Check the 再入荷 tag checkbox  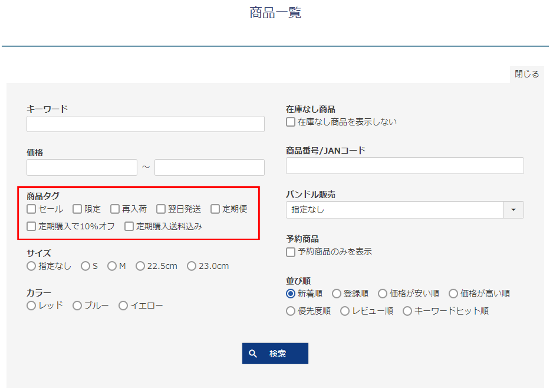pyautogui.click(x=115, y=209)
